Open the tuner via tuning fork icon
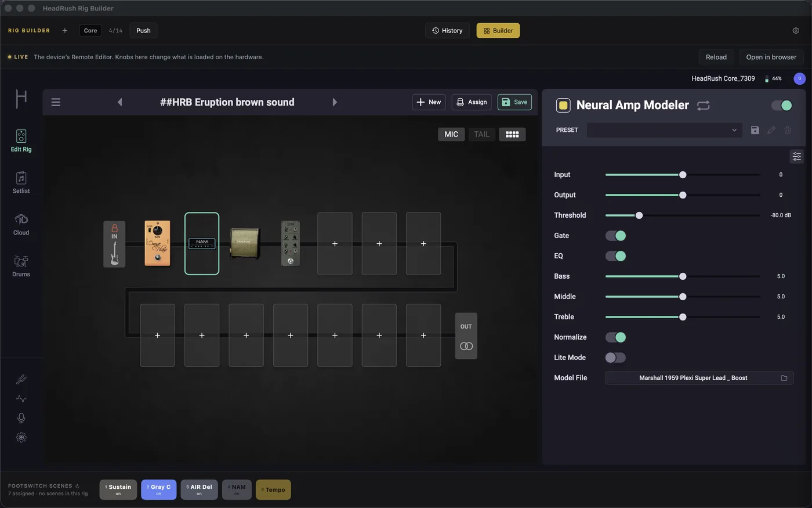Viewport: 812px width, 508px height. (21, 380)
